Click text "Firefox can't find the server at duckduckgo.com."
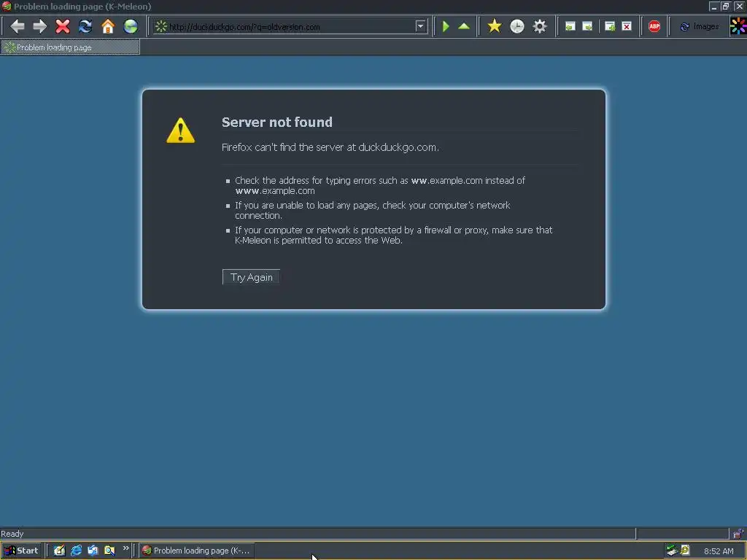 (x=330, y=147)
